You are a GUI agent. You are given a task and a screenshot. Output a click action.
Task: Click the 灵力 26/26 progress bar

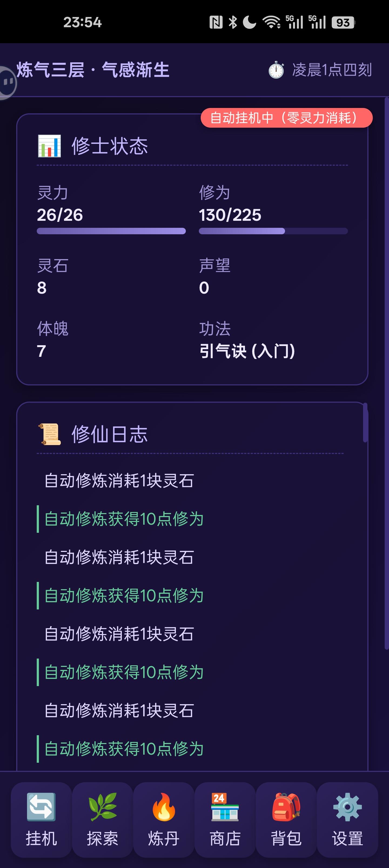point(111,231)
